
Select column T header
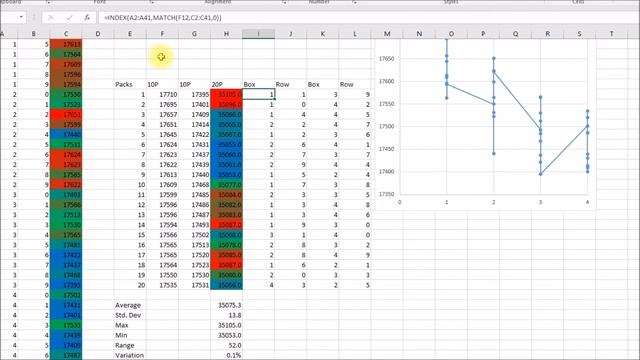click(611, 34)
